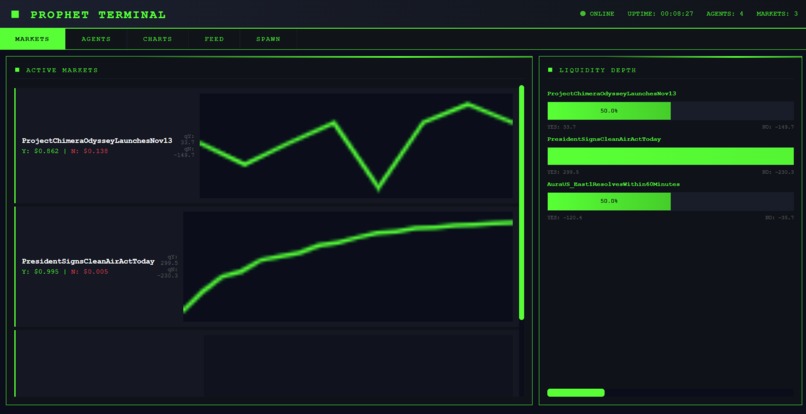Click the PresidentSignsCleanAirAct full liquidity bar
Viewport: 806px width, 414px height.
[x=671, y=156]
